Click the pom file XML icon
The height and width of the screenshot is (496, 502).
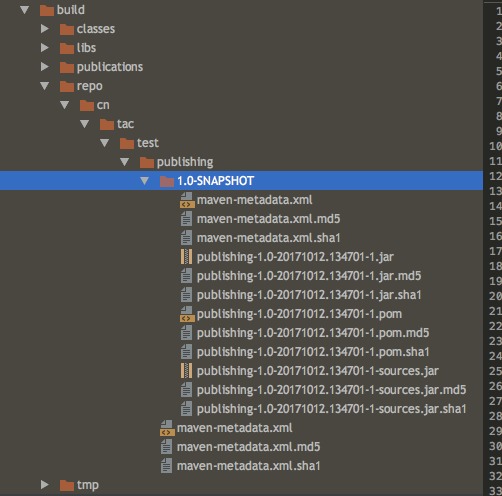click(187, 314)
